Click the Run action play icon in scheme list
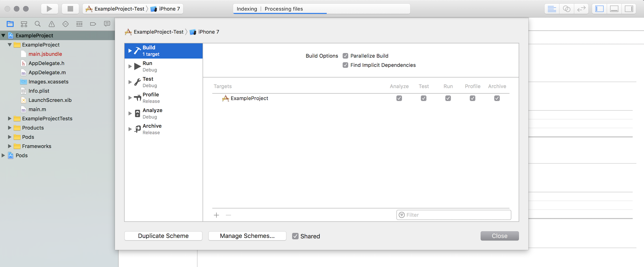Viewport: 644px width, 267px height. pyautogui.click(x=137, y=66)
